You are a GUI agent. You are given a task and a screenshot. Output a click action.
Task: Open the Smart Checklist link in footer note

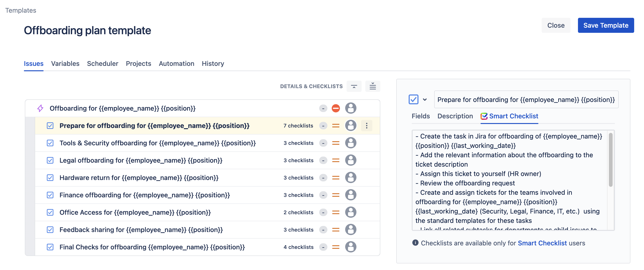tap(542, 243)
